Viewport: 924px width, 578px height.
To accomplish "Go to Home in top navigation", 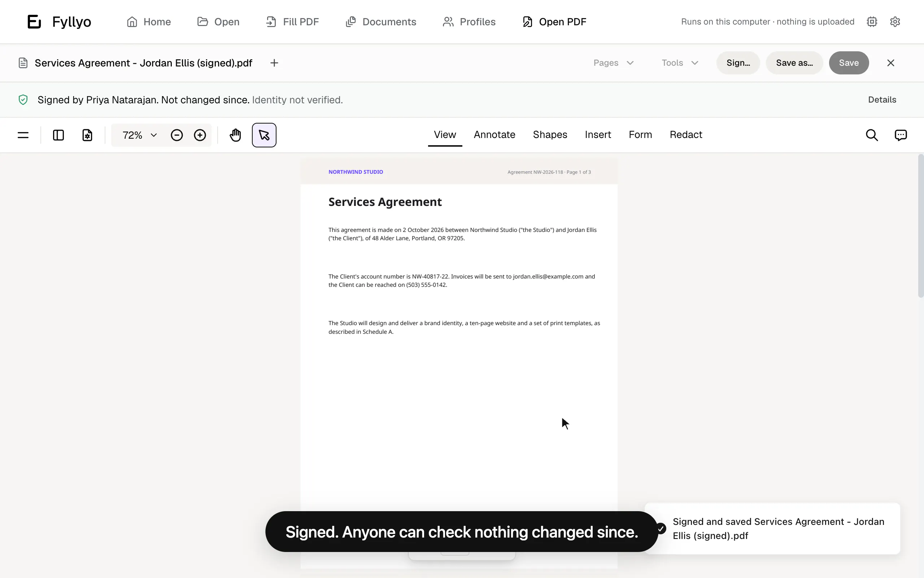I will click(x=149, y=22).
